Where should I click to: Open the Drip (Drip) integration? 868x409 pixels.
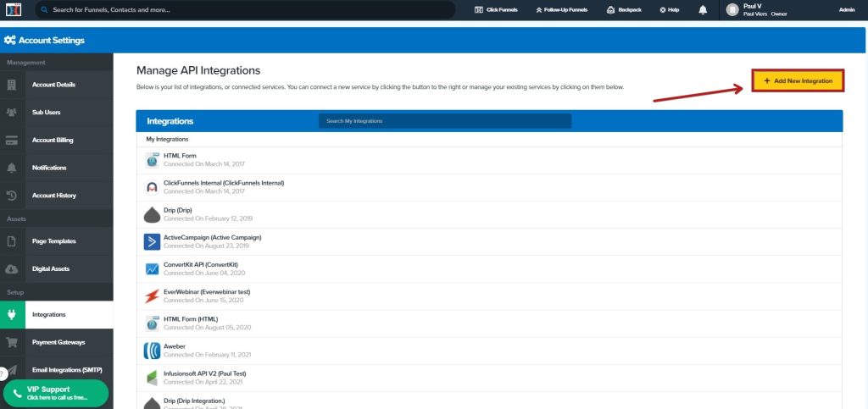click(x=489, y=214)
